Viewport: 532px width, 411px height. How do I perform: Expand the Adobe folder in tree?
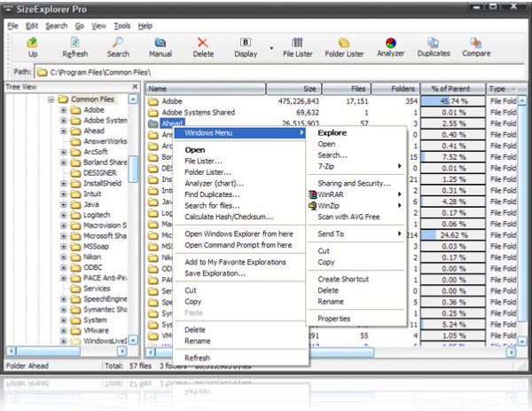(64, 110)
